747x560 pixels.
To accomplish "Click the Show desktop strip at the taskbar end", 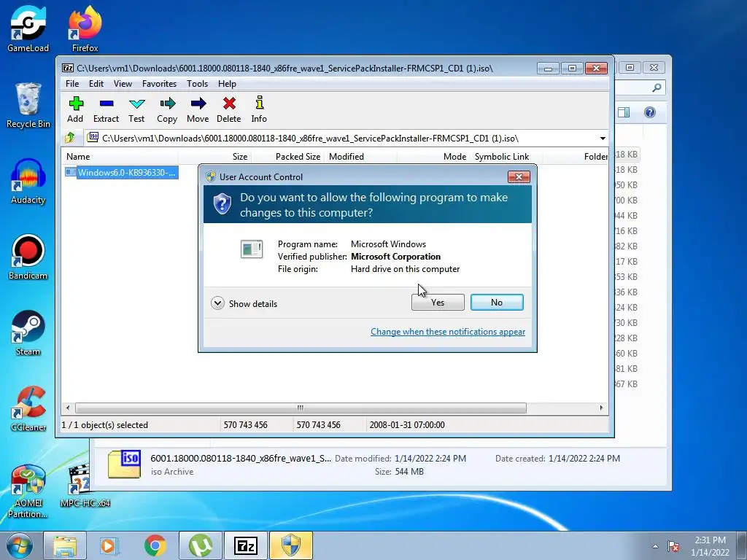I will pos(741,545).
